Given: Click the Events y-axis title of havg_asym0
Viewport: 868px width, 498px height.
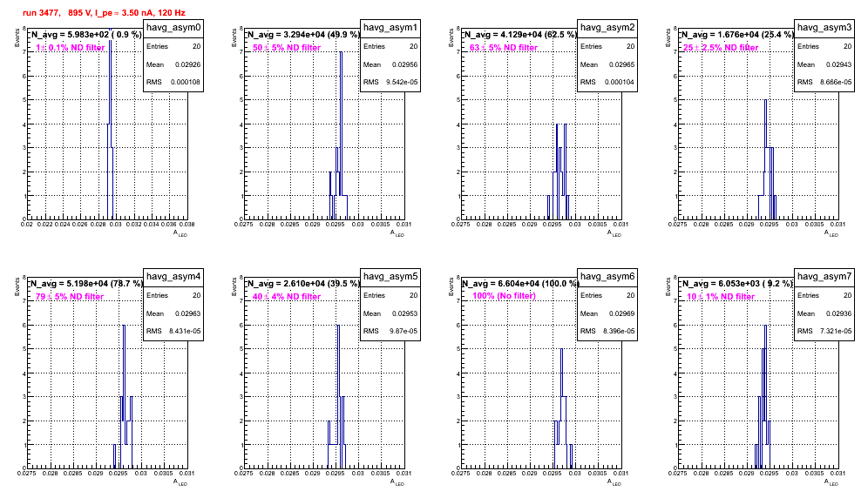Looking at the screenshot, I should pyautogui.click(x=17, y=37).
